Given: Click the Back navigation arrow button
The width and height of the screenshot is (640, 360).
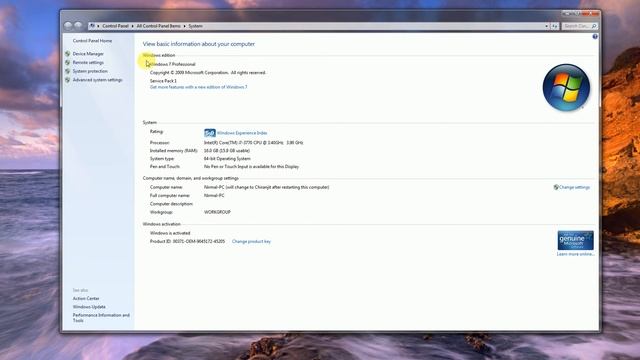Looking at the screenshot, I should (x=68, y=26).
